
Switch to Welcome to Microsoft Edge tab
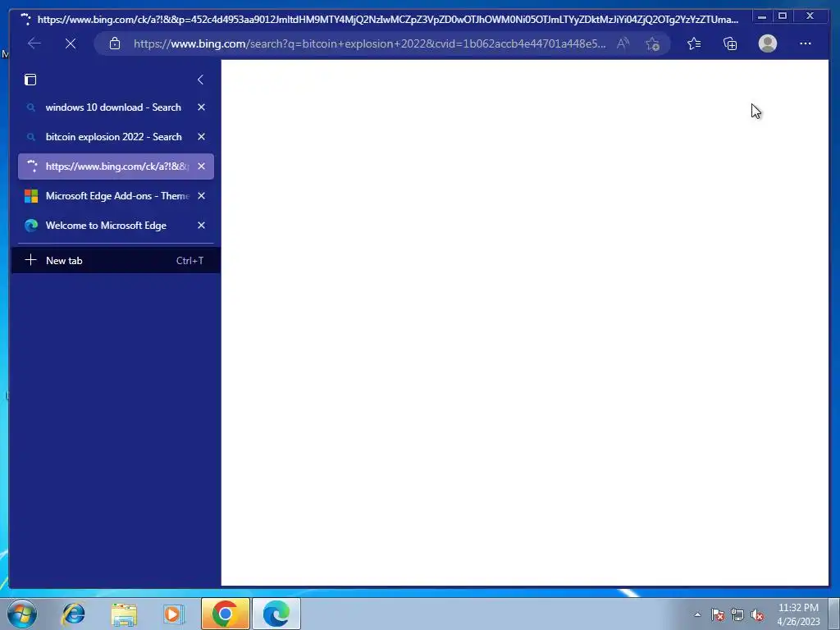pyautogui.click(x=116, y=225)
